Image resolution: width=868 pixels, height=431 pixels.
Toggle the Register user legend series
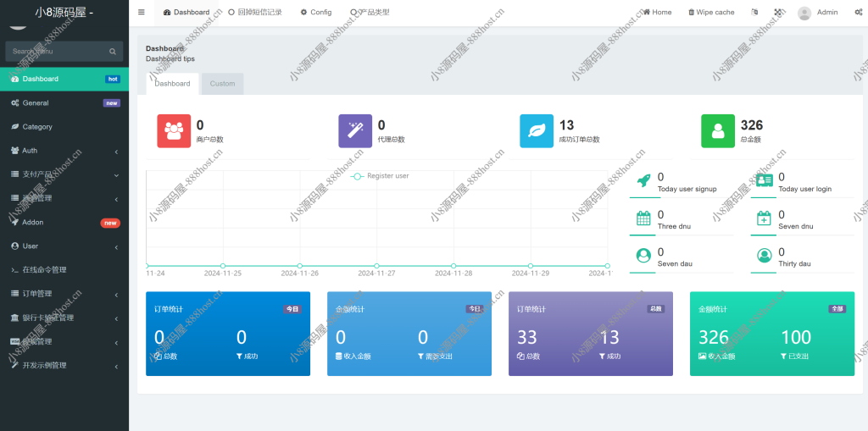(x=380, y=176)
